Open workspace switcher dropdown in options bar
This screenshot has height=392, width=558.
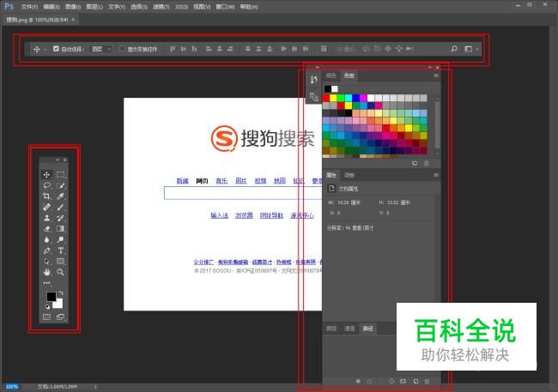tap(471, 49)
